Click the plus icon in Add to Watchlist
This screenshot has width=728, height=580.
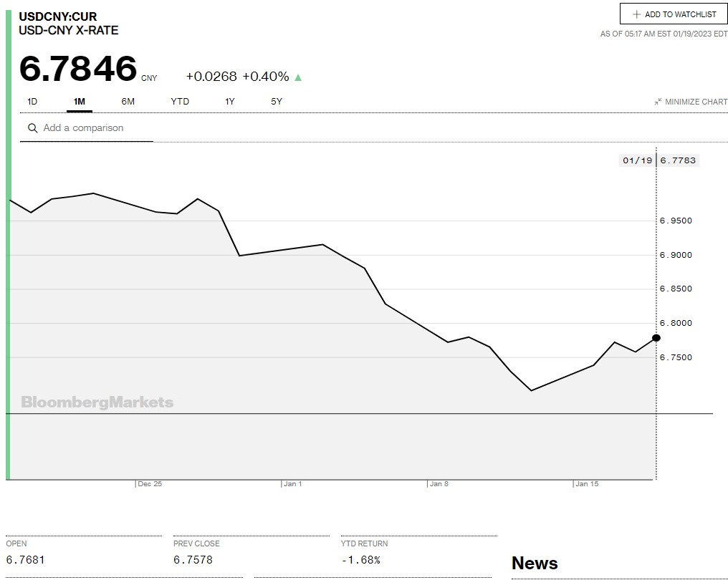636,14
